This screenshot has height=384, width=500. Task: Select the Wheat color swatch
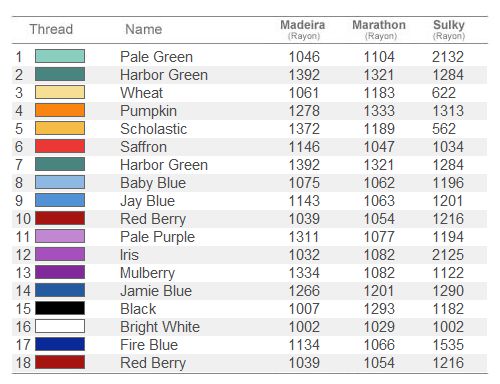pyautogui.click(x=60, y=92)
